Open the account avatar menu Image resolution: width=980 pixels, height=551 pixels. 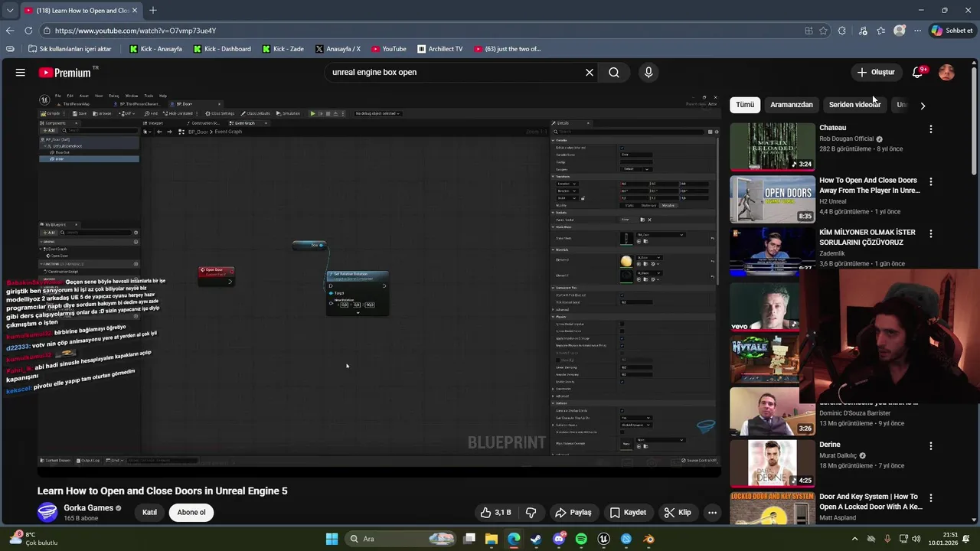tap(947, 72)
